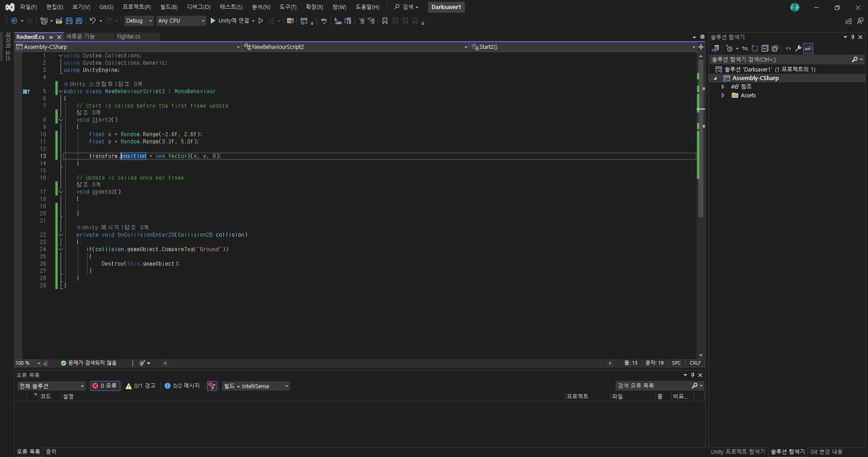Switch to Git 변경 내용 tab
Image resolution: width=868 pixels, height=457 pixels.
pyautogui.click(x=826, y=452)
